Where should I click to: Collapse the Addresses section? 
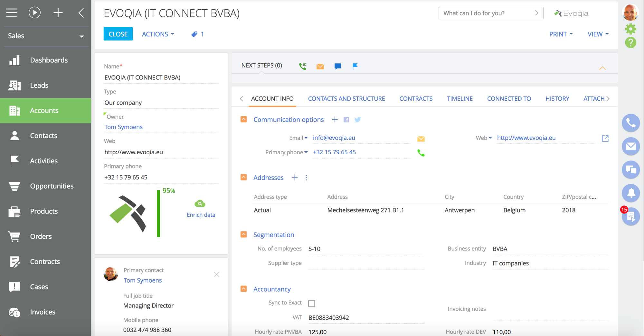(x=243, y=177)
